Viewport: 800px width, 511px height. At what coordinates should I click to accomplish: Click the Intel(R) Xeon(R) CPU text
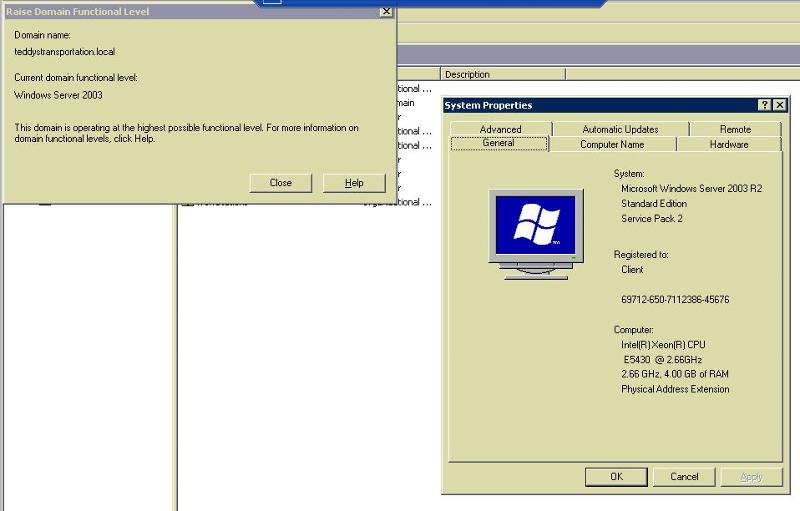pos(663,345)
